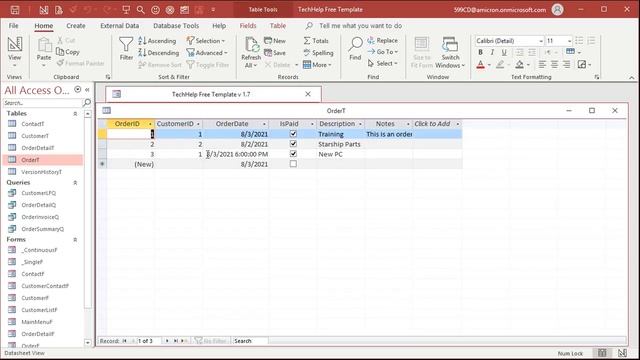Open the More button in Records
This screenshot has width=640, height=360.
317,64
